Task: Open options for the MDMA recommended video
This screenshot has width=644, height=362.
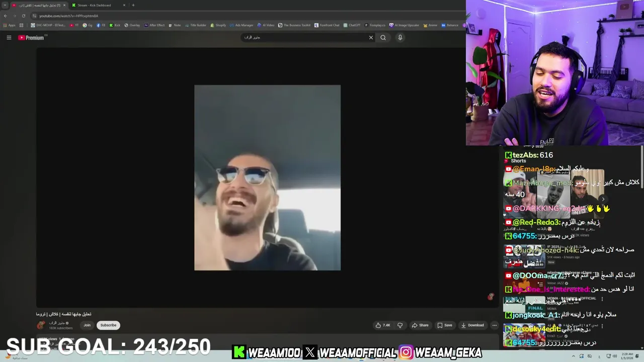Action: [x=602, y=298]
